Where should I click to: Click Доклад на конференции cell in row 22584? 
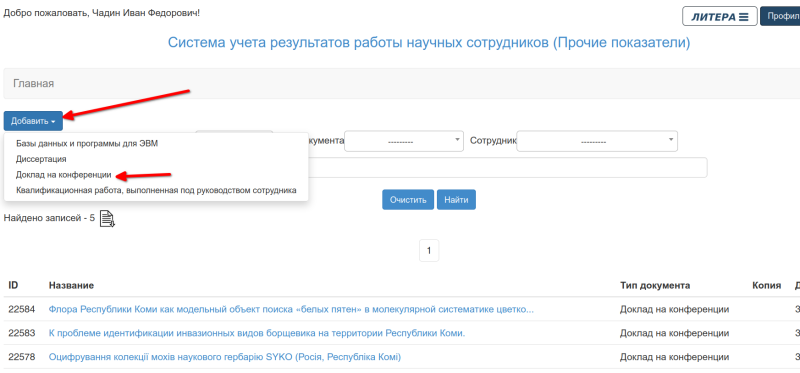[x=674, y=309]
